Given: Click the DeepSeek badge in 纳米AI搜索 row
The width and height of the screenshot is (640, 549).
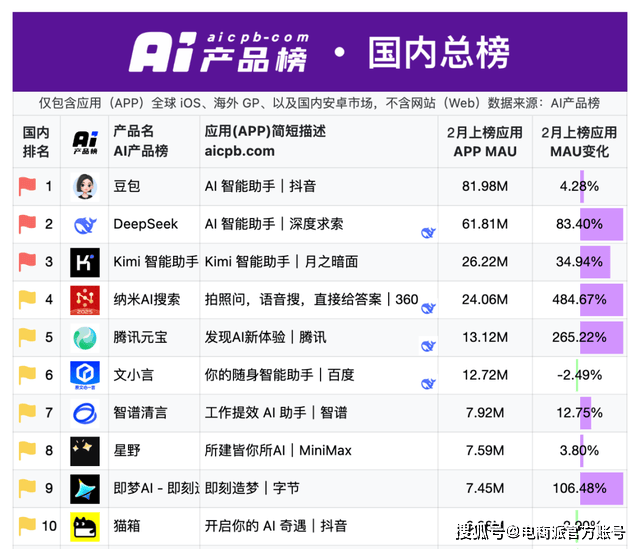Looking at the screenshot, I should (428, 309).
